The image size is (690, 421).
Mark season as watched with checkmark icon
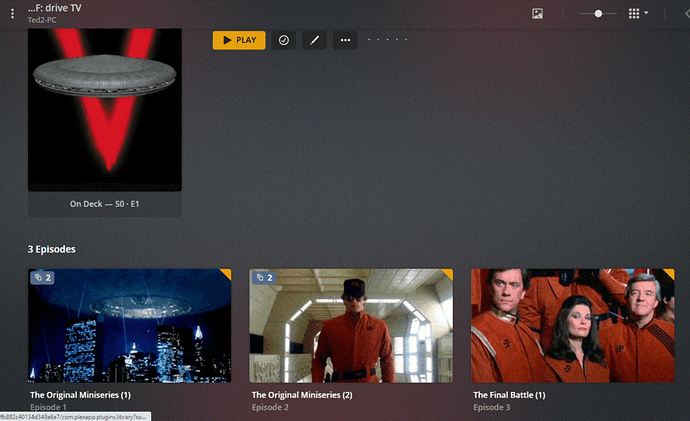(284, 40)
